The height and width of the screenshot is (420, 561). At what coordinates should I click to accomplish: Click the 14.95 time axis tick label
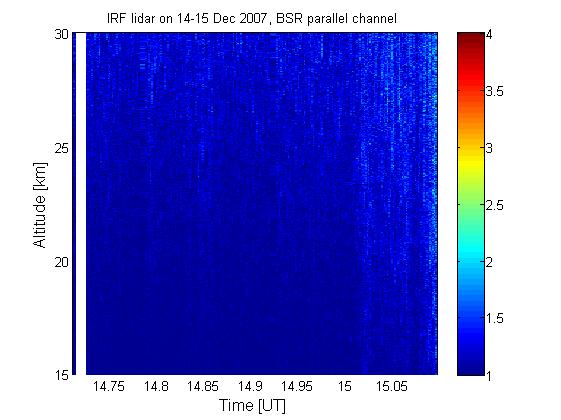tap(297, 386)
